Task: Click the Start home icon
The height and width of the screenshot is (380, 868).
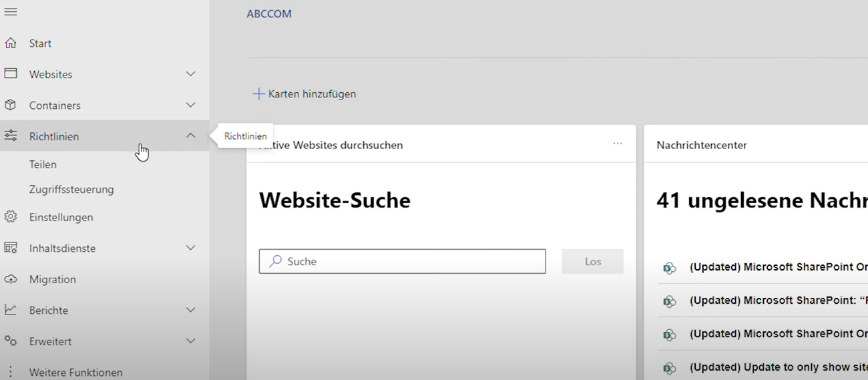Action: click(11, 43)
